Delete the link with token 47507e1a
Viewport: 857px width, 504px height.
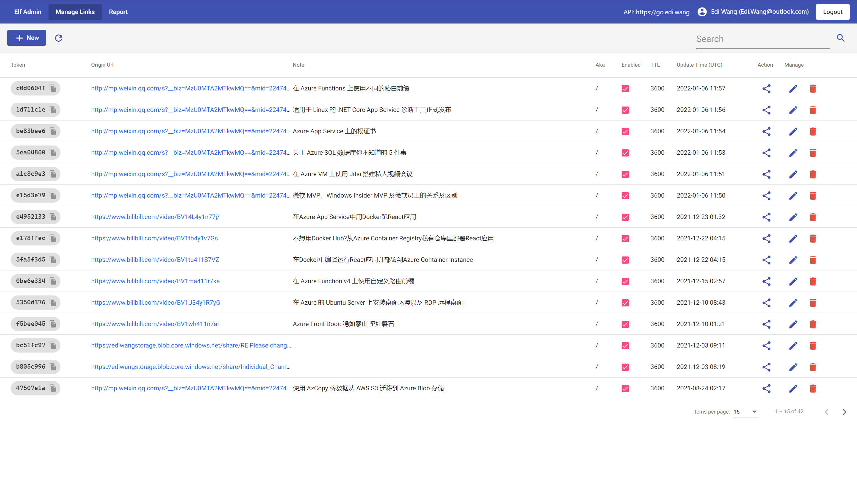[x=813, y=388]
